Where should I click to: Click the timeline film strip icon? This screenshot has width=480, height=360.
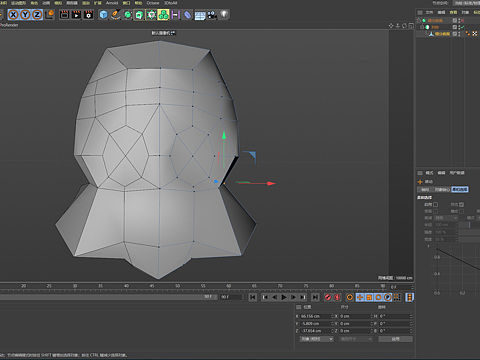(410, 297)
